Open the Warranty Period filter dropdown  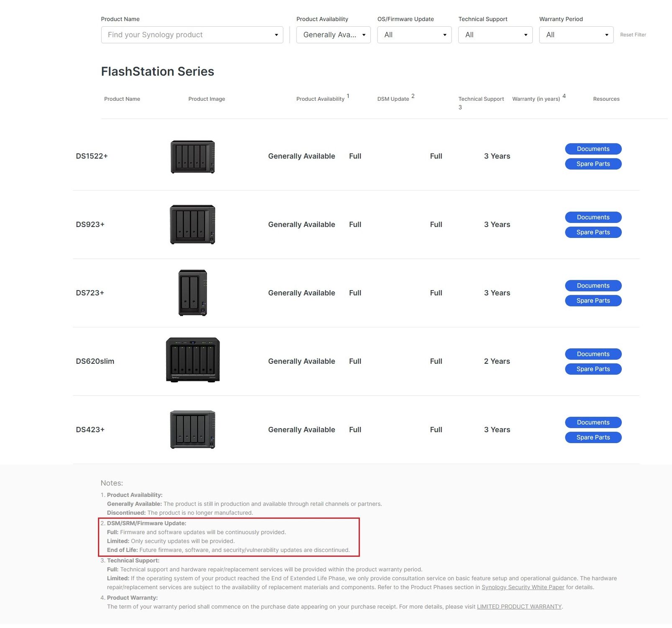tap(576, 35)
